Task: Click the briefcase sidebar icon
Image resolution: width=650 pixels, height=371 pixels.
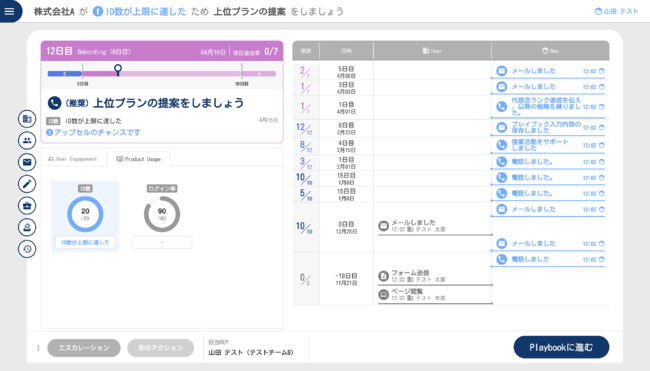Action: tap(27, 206)
